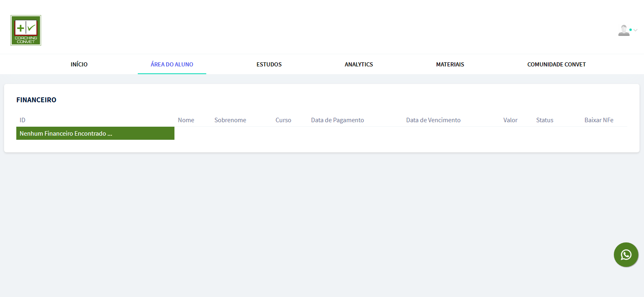Open the Estudos menu
The height and width of the screenshot is (297, 644).
click(x=269, y=64)
